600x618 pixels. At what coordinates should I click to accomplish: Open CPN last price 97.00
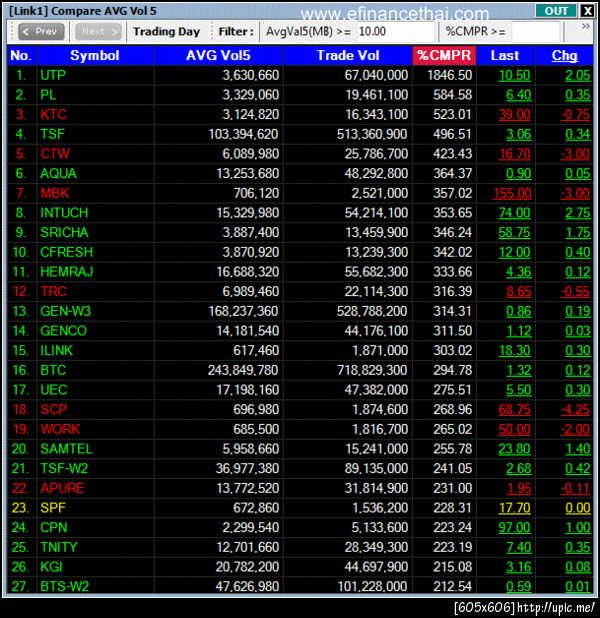(514, 528)
